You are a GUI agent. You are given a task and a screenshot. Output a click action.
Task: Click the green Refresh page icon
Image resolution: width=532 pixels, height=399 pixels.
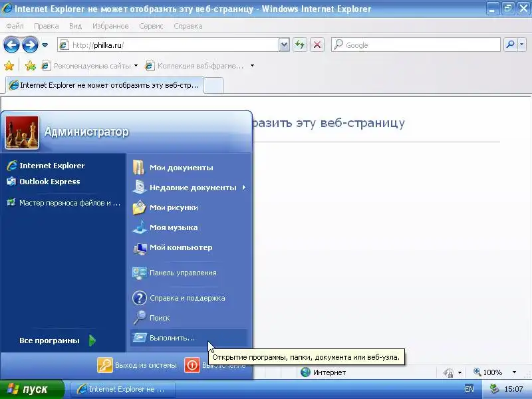point(300,45)
